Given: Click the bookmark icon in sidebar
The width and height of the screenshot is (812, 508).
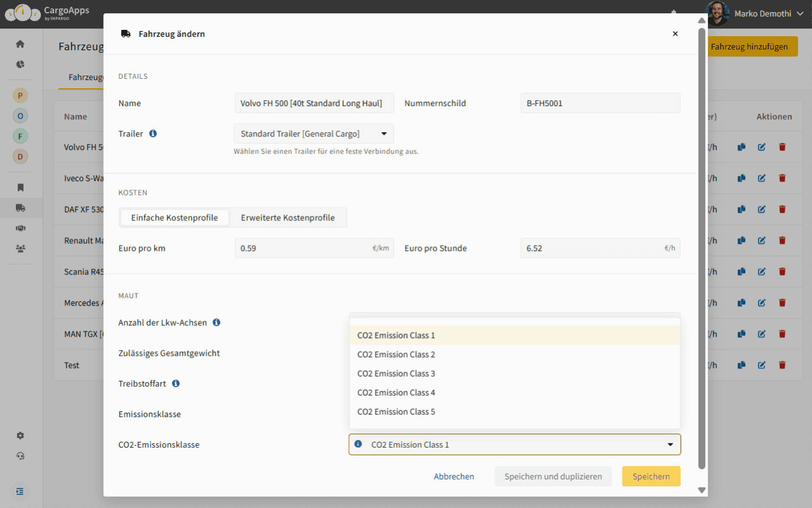Looking at the screenshot, I should pos(20,187).
